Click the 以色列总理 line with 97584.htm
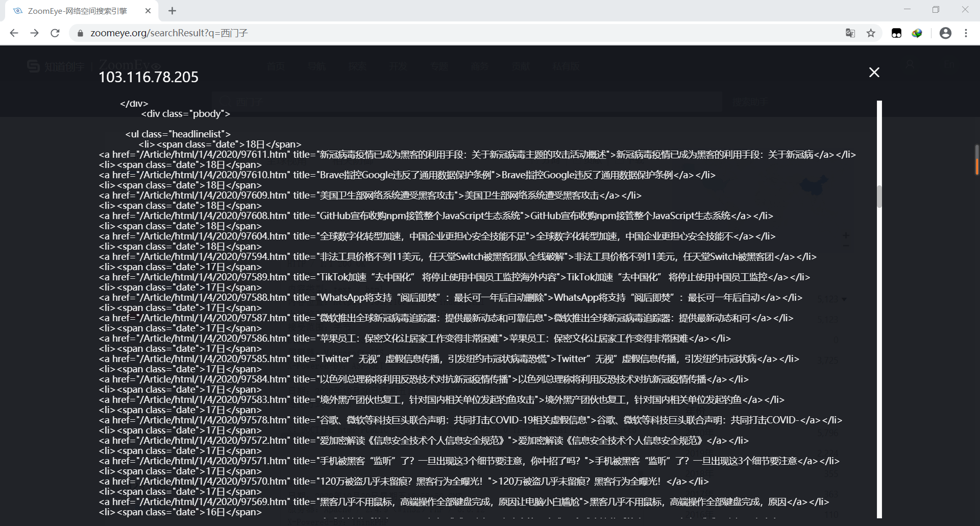This screenshot has height=526, width=980. tap(424, 379)
